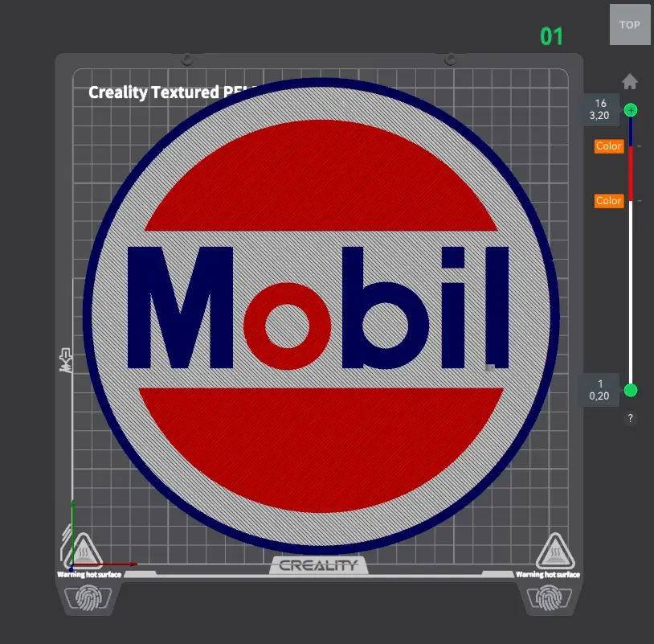
Task: Click right Warning hot surface triangle icon
Action: pos(555,551)
